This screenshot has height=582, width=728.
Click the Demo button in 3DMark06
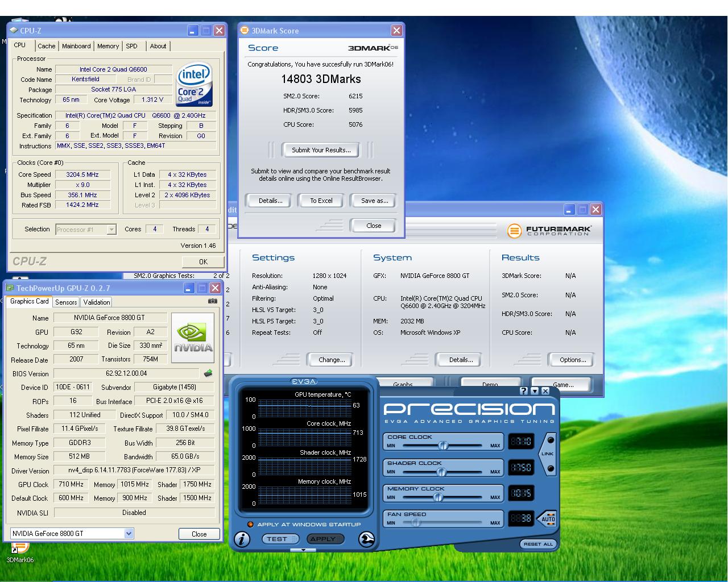[x=490, y=384]
